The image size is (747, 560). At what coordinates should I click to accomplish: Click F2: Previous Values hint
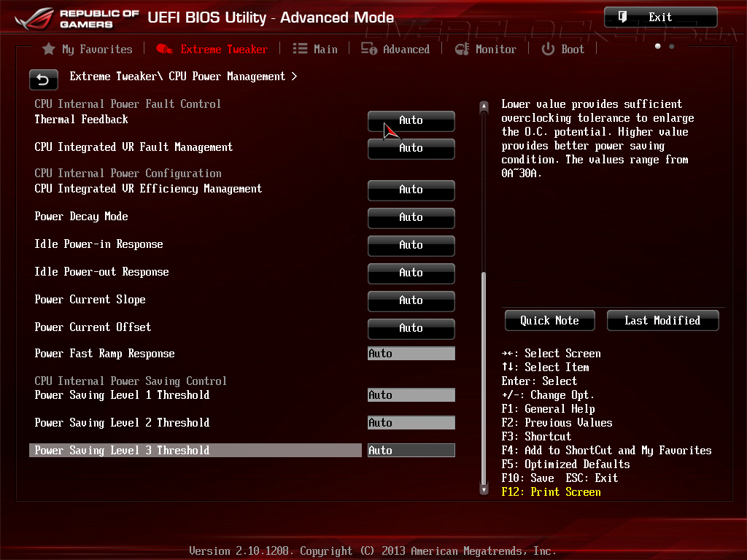pos(557,423)
